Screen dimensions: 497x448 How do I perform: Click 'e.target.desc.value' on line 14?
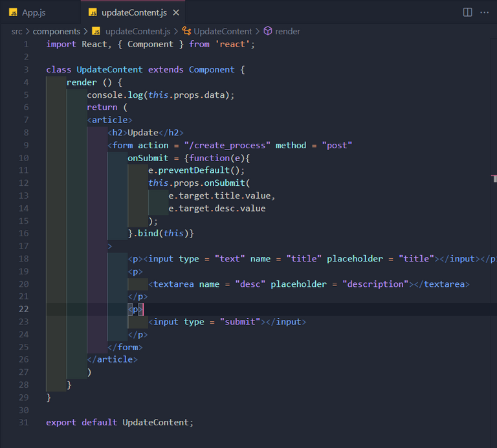point(217,208)
